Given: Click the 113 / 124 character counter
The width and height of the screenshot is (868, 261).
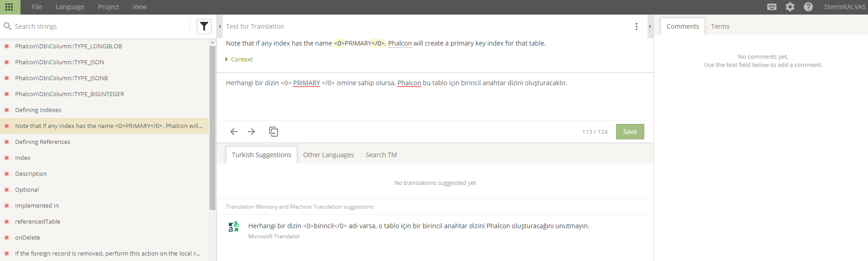Looking at the screenshot, I should [595, 132].
